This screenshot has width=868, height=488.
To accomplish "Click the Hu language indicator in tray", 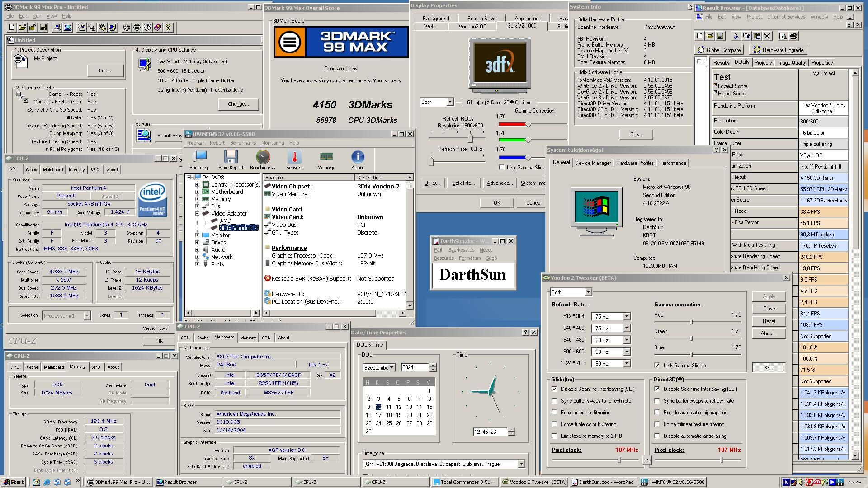I will click(x=786, y=482).
